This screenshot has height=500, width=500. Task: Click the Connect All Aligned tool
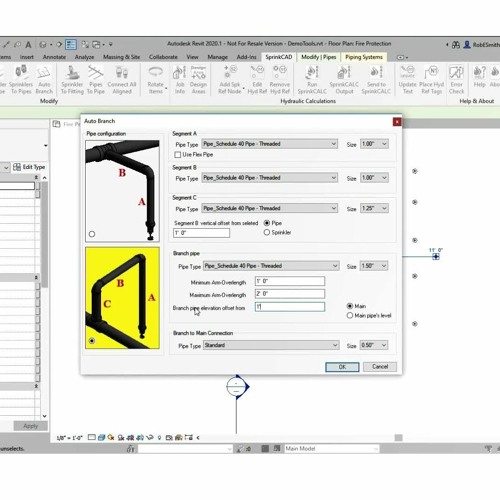(x=122, y=79)
